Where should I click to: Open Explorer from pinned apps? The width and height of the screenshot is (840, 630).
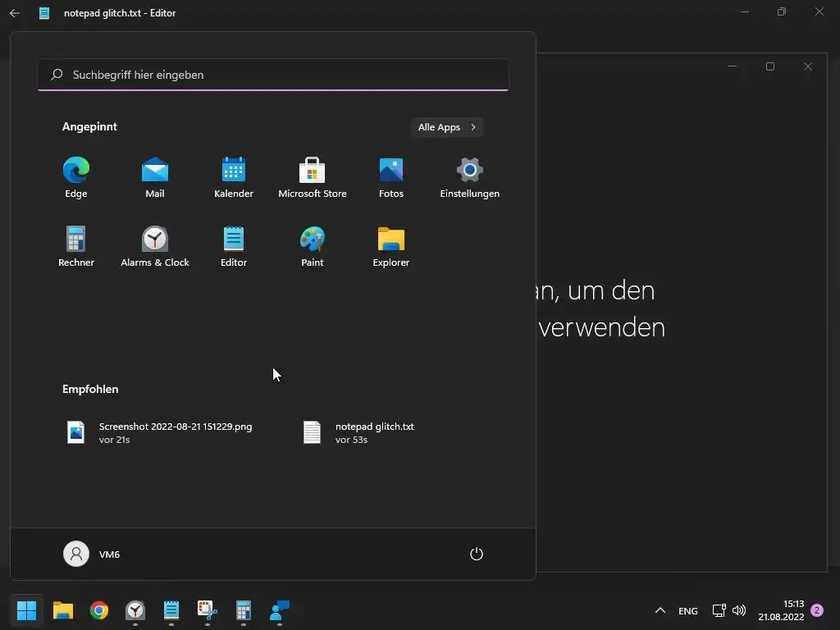(x=391, y=246)
